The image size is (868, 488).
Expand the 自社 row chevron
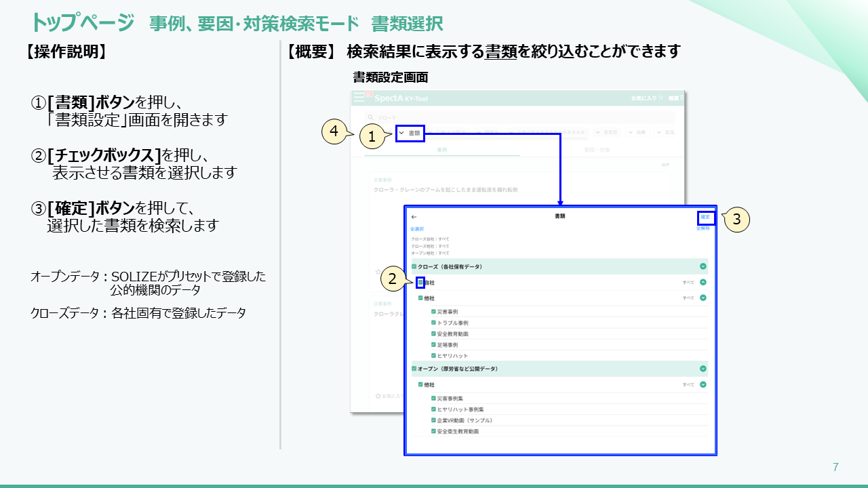point(703,282)
